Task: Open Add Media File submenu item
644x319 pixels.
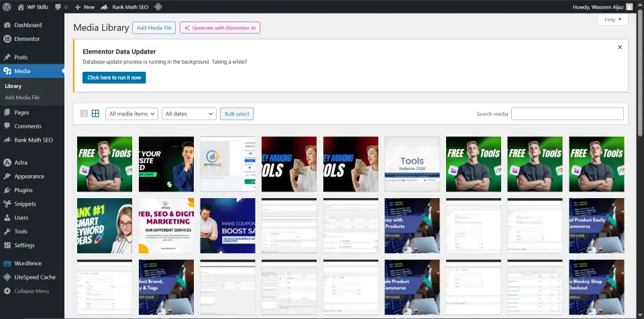Action: (x=22, y=98)
